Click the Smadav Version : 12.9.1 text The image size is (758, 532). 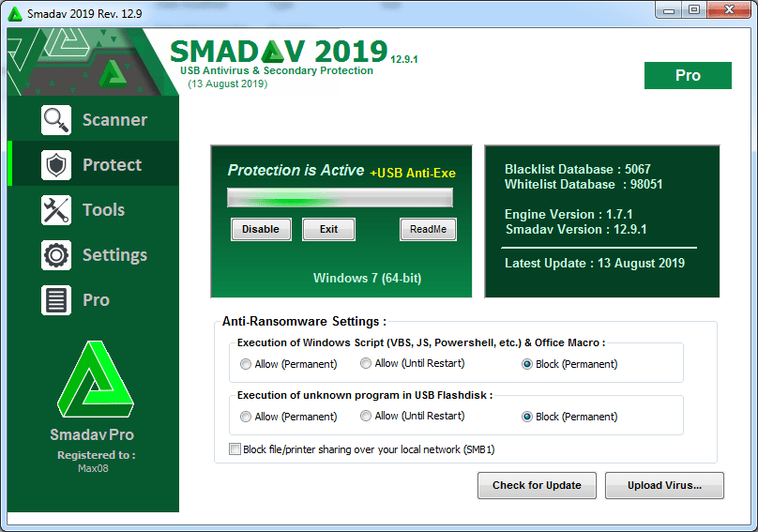point(576,229)
